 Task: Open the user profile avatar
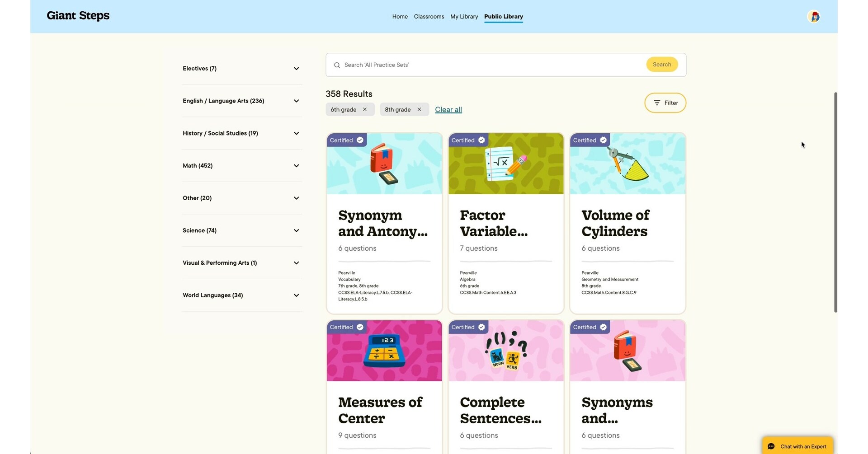click(x=814, y=16)
